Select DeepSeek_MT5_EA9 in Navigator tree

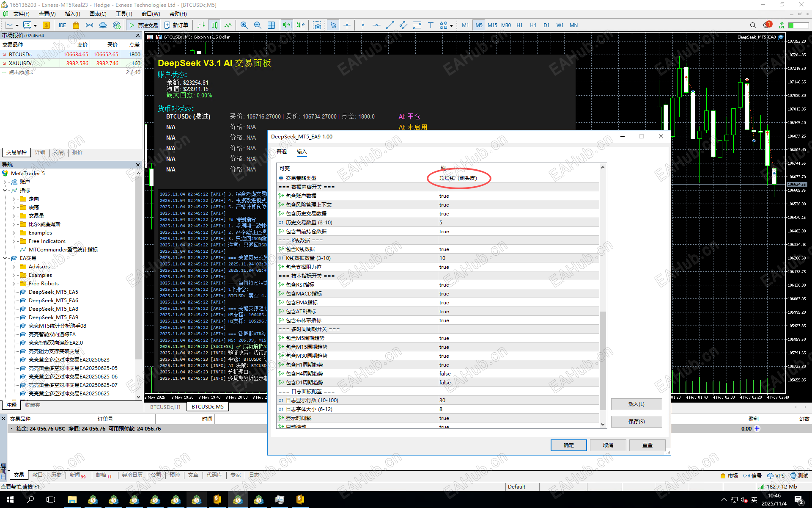click(x=53, y=317)
